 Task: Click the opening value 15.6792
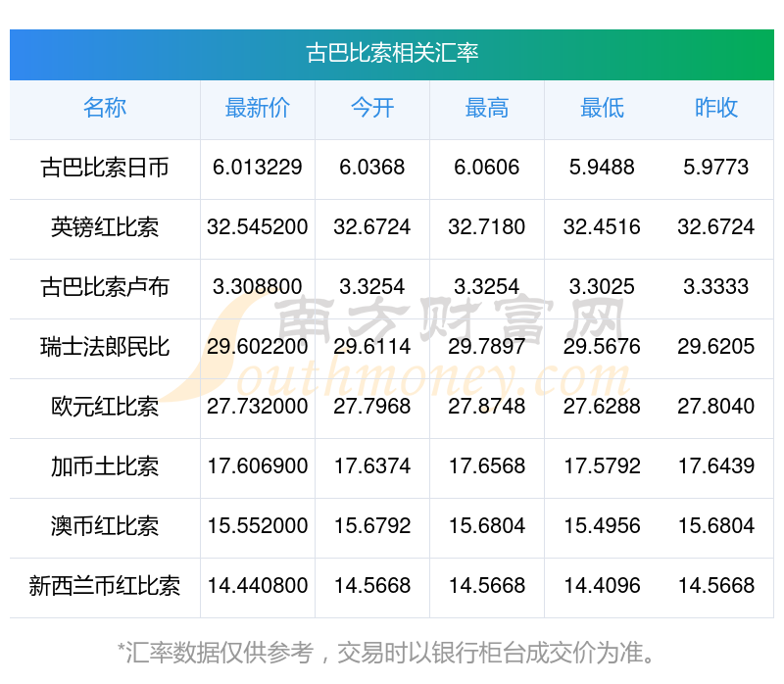(x=372, y=525)
